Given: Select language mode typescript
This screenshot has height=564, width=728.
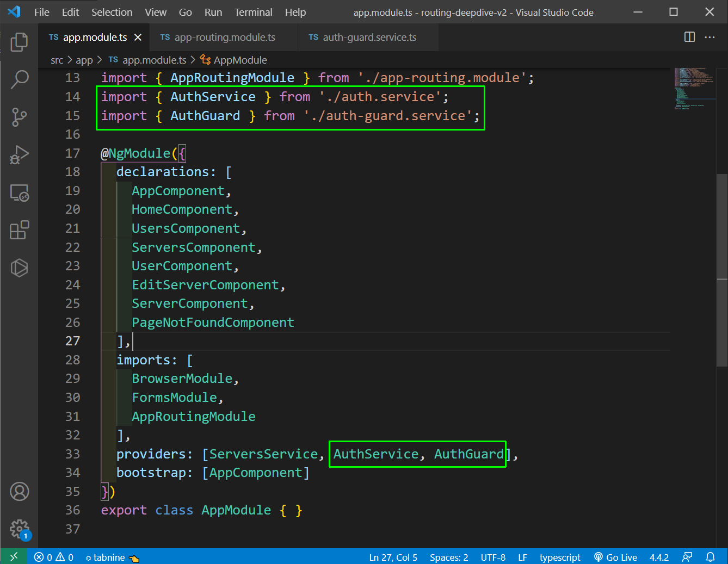Looking at the screenshot, I should coord(560,557).
